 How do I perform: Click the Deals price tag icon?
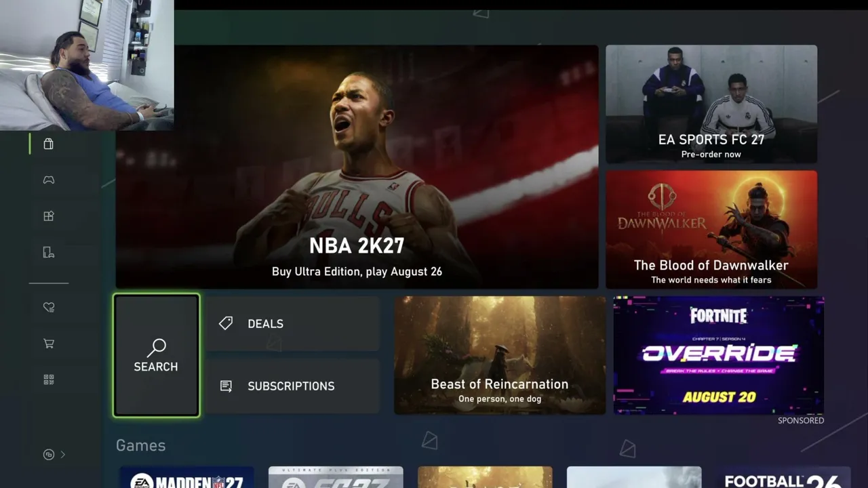(x=226, y=323)
